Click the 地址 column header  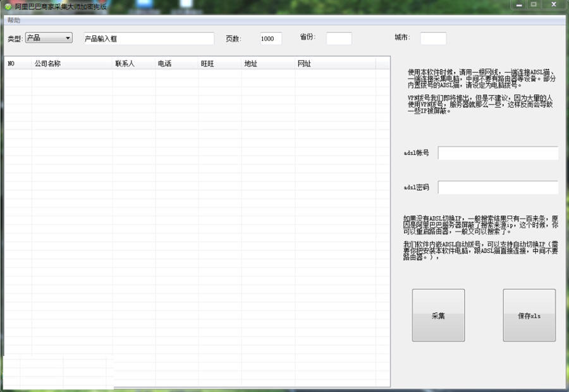tap(268, 63)
